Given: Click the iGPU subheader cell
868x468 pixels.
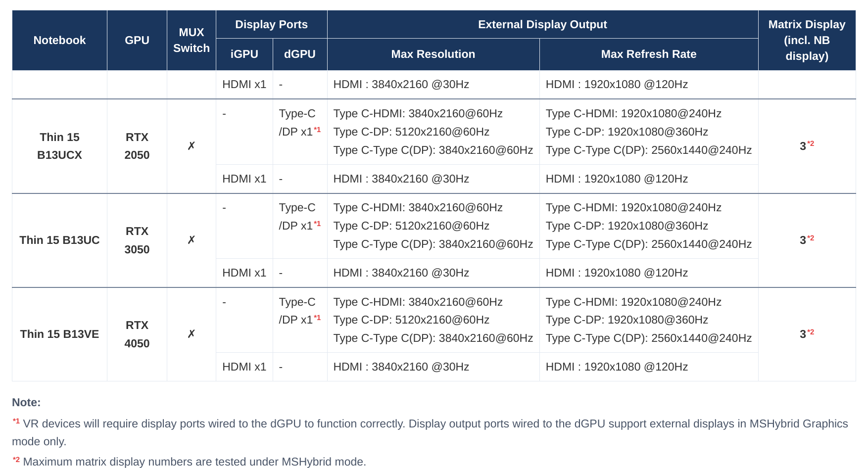Looking at the screenshot, I should (244, 54).
